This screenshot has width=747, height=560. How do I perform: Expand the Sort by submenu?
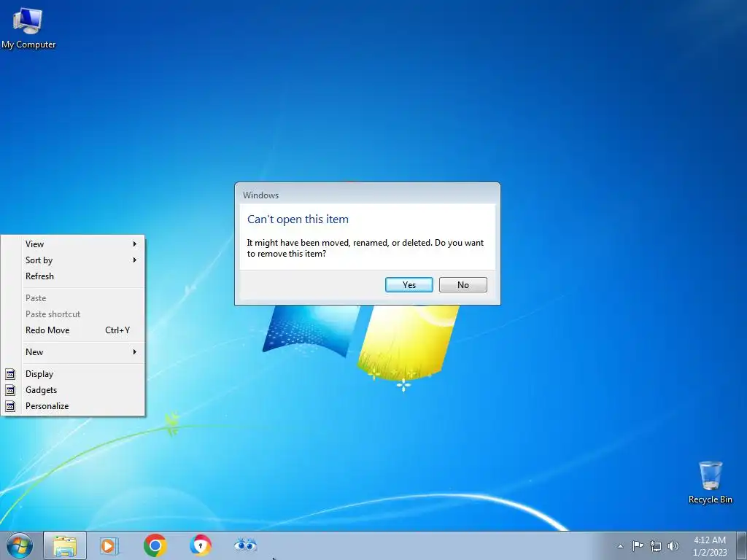tap(72, 260)
